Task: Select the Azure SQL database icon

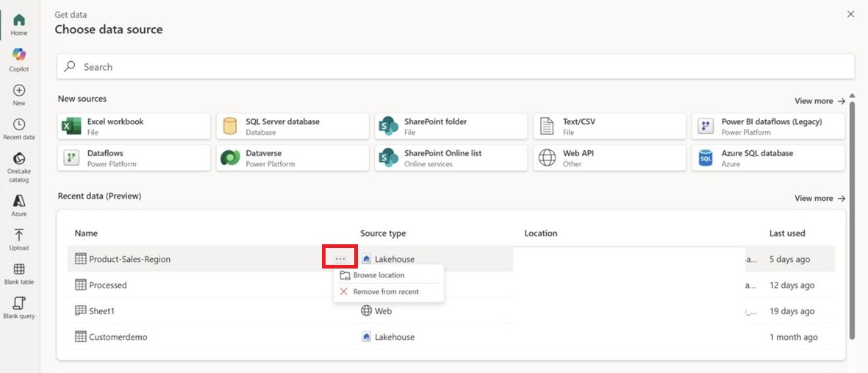Action: pyautogui.click(x=706, y=158)
